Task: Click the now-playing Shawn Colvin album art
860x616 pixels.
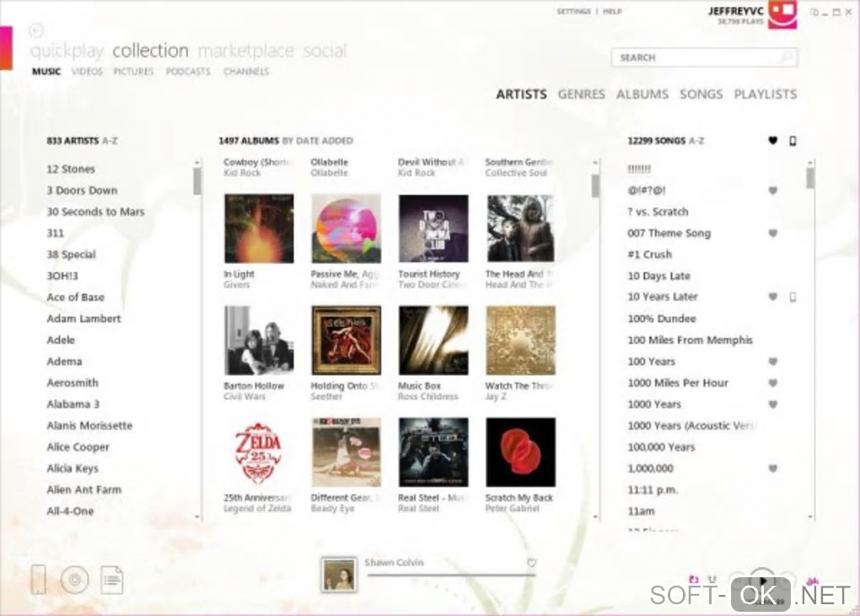Action: coord(338,575)
